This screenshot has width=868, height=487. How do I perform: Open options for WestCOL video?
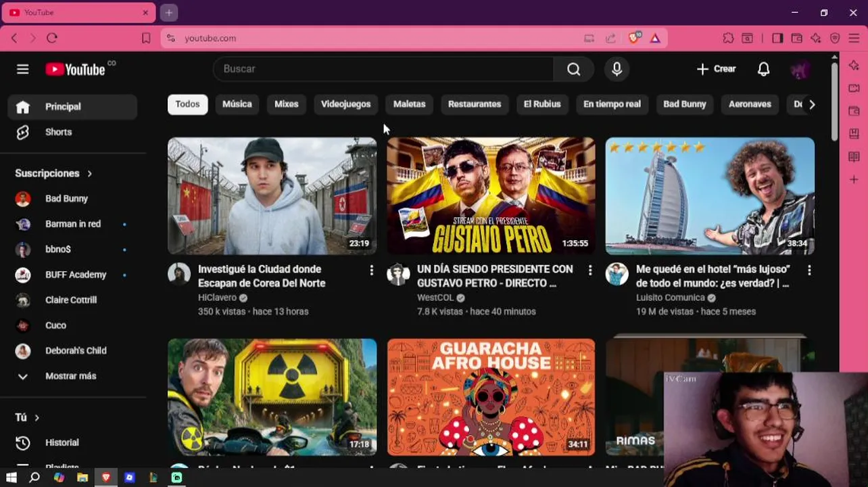point(590,271)
